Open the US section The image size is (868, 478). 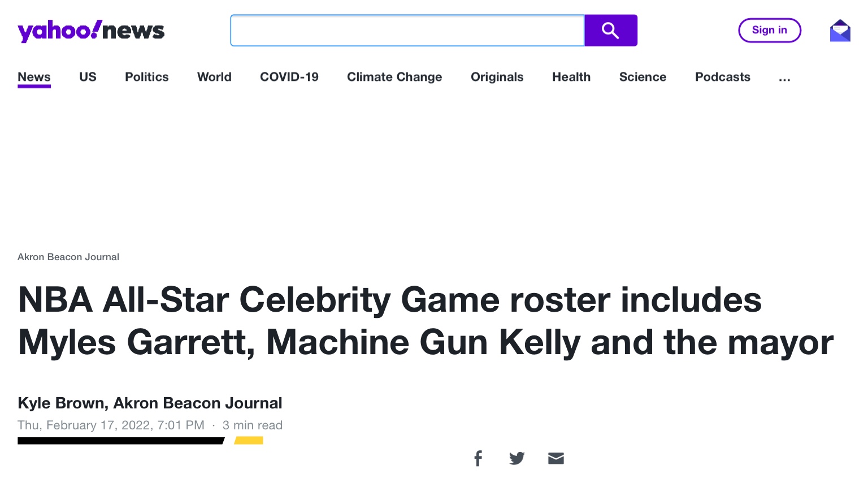(x=88, y=77)
